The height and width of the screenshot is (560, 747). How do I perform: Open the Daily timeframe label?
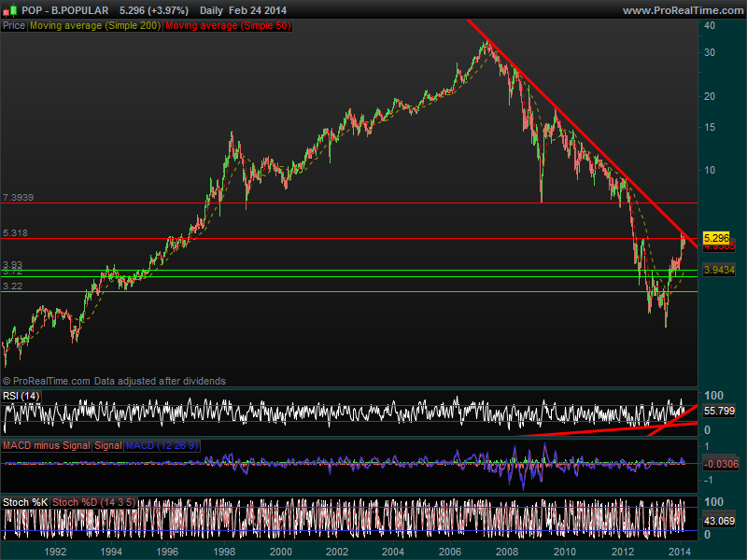[x=211, y=10]
